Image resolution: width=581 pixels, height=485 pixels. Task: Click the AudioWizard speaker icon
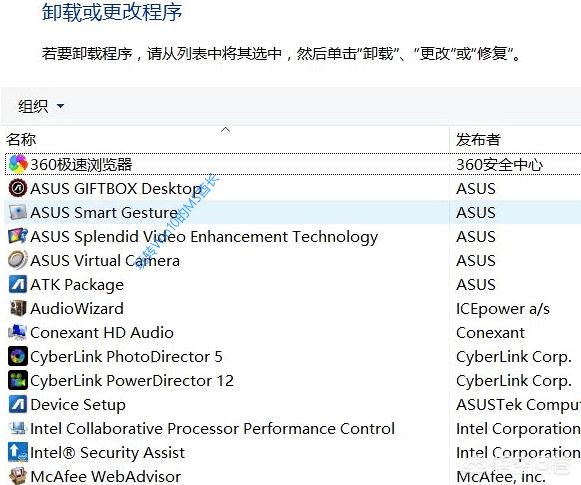[18, 308]
